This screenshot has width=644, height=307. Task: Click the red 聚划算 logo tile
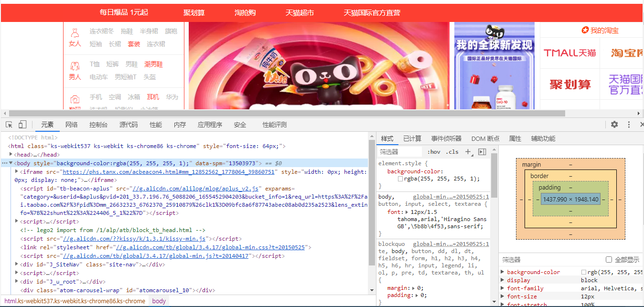pos(570,85)
